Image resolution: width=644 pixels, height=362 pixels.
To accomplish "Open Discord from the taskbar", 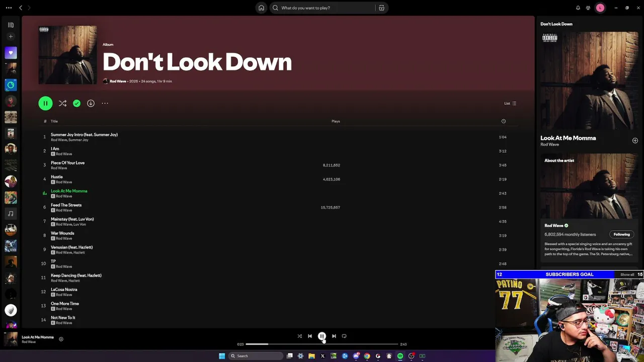I will pyautogui.click(x=356, y=356).
